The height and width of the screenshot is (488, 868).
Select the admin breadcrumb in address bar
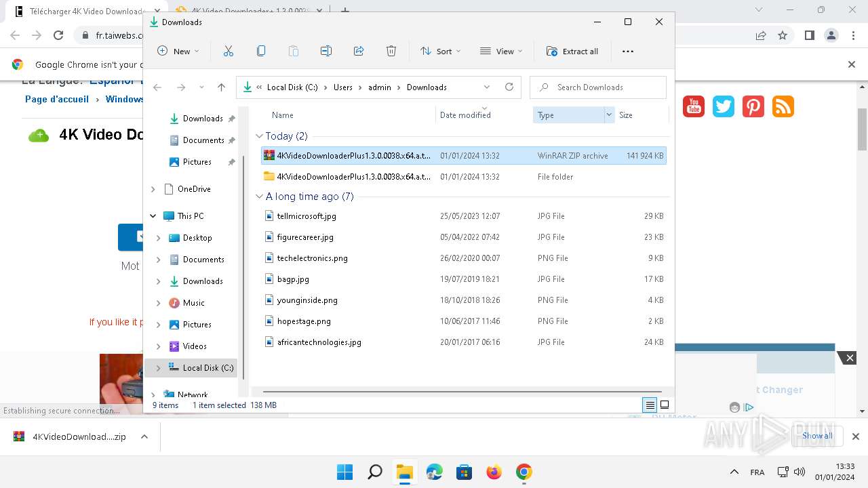380,87
